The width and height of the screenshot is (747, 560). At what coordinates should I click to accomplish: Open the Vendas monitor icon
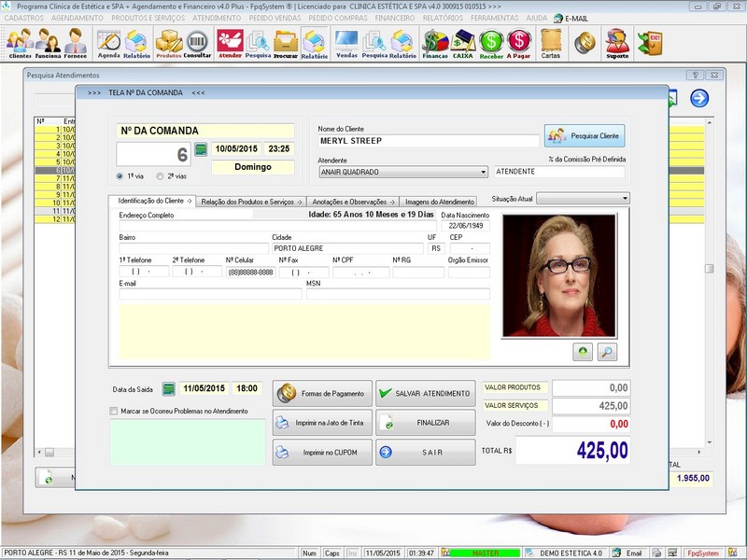(x=346, y=43)
